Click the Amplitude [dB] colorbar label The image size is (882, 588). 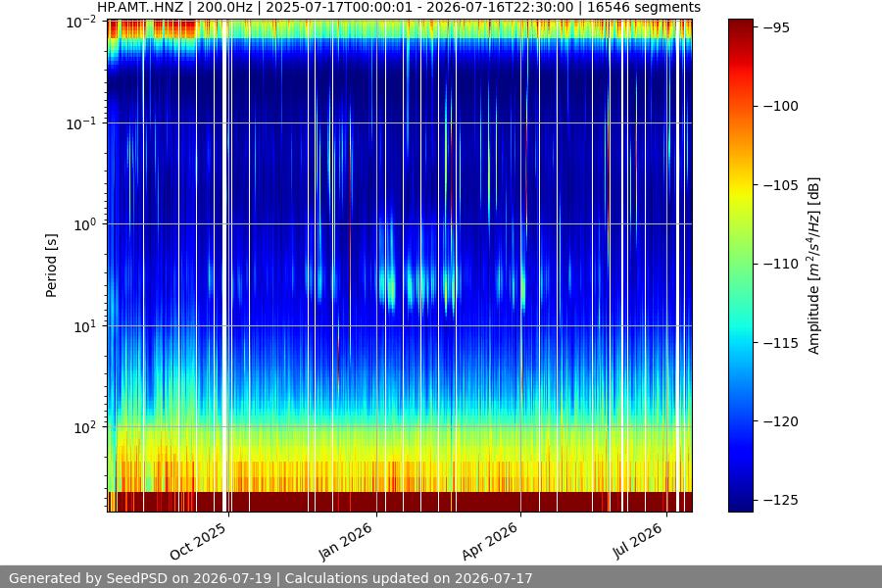click(x=814, y=266)
